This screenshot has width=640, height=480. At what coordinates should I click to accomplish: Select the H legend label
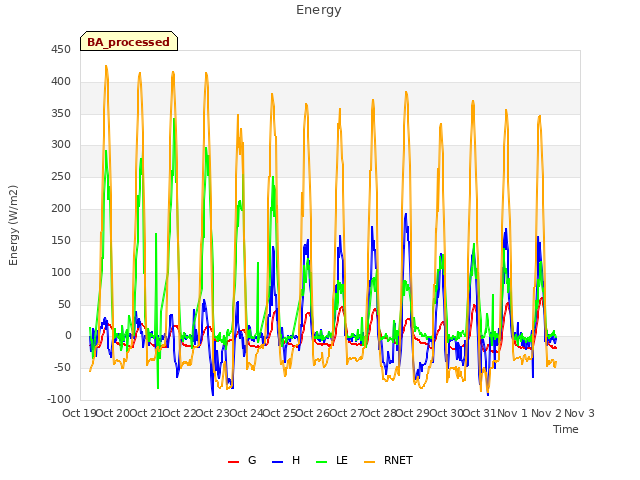click(x=296, y=460)
